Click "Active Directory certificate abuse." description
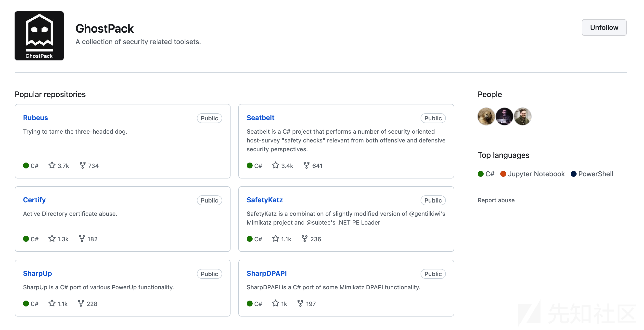This screenshot has height=330, width=644. pos(70,214)
